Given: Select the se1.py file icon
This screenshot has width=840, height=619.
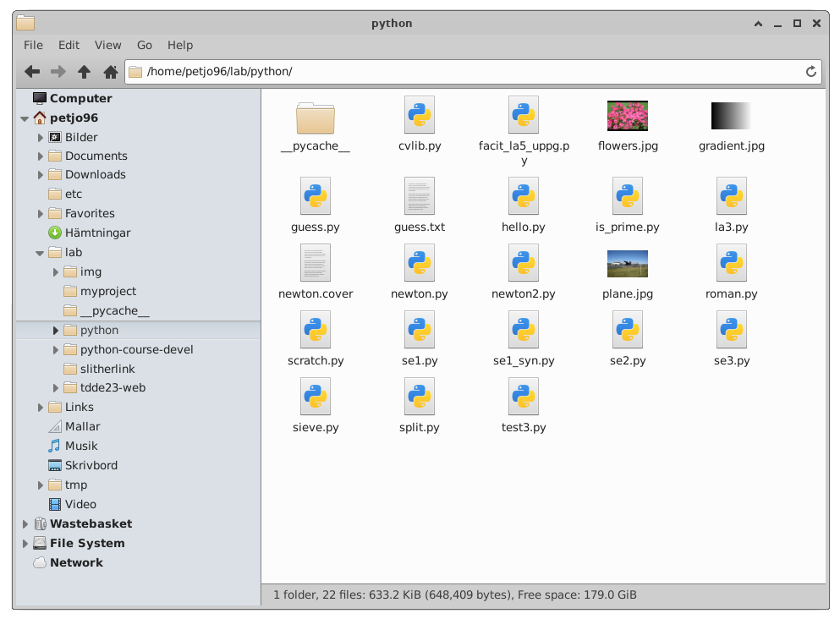Looking at the screenshot, I should 420,329.
